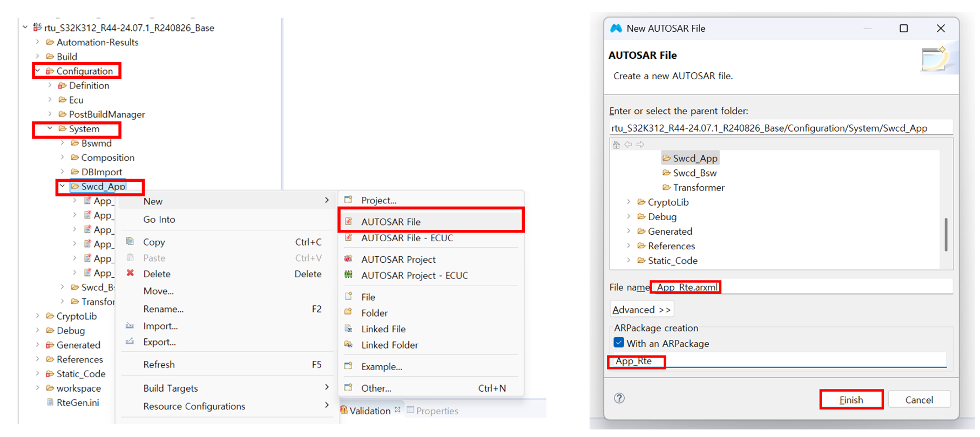Uncheck the With an ARPackage checkbox
This screenshot has width=980, height=437.
tap(619, 343)
